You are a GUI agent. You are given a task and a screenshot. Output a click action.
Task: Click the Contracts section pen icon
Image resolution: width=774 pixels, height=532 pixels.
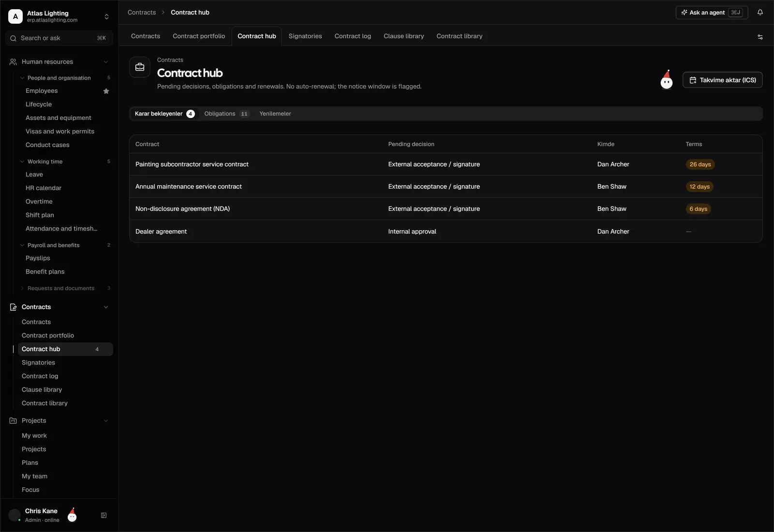[x=13, y=307]
